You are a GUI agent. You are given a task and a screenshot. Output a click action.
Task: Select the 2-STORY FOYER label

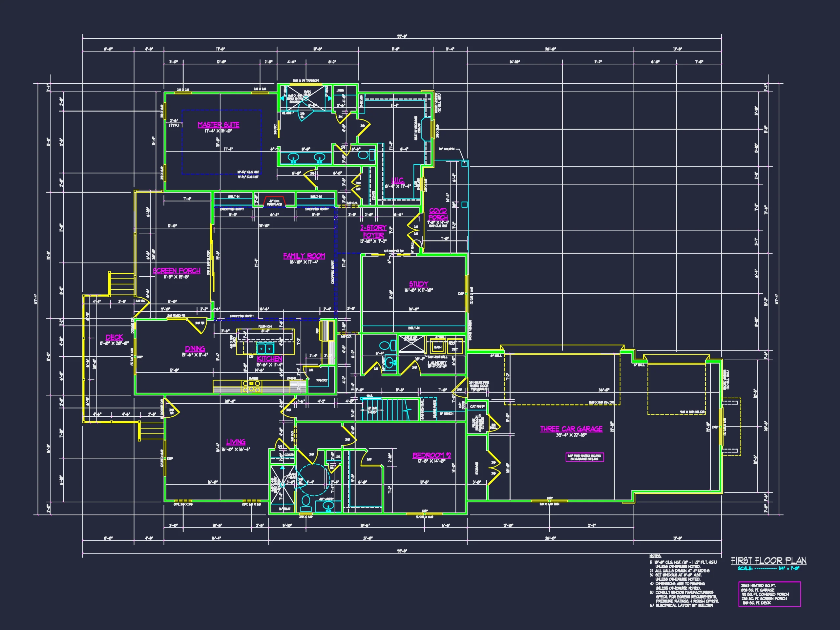pyautogui.click(x=373, y=231)
